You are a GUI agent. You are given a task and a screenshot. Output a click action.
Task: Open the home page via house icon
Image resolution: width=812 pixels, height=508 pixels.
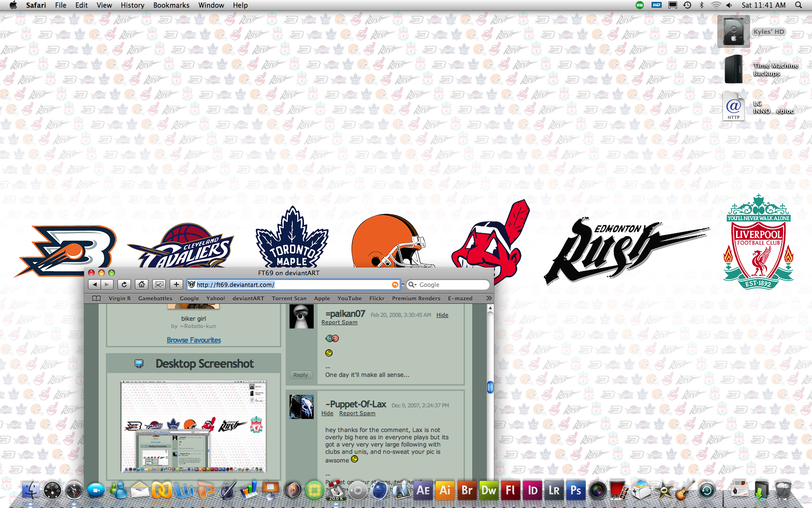(142, 284)
